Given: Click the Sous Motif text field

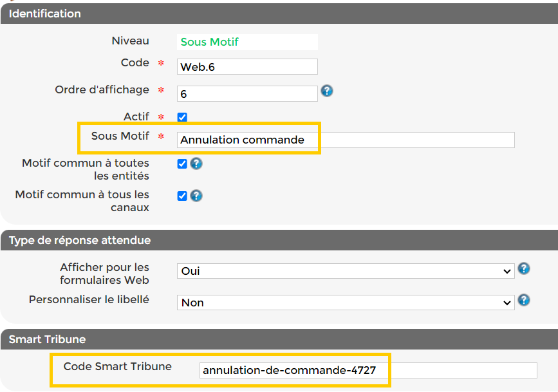Looking at the screenshot, I should (346, 140).
